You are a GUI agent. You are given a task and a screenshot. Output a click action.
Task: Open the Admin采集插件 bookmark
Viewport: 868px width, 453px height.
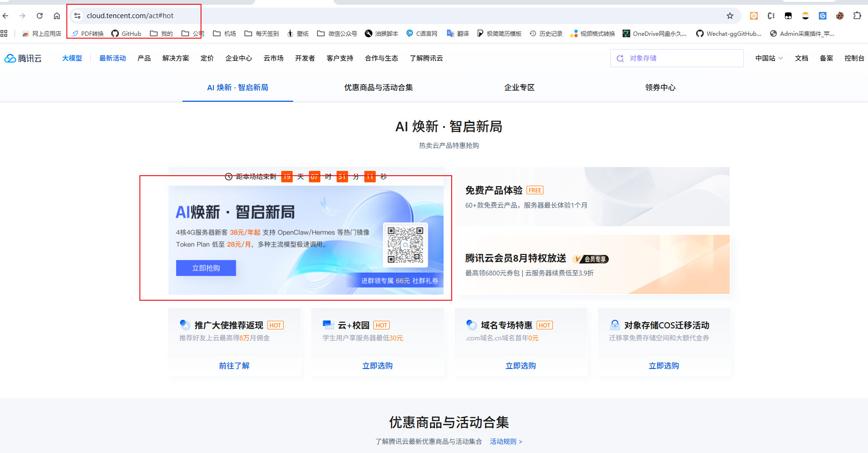pyautogui.click(x=802, y=33)
